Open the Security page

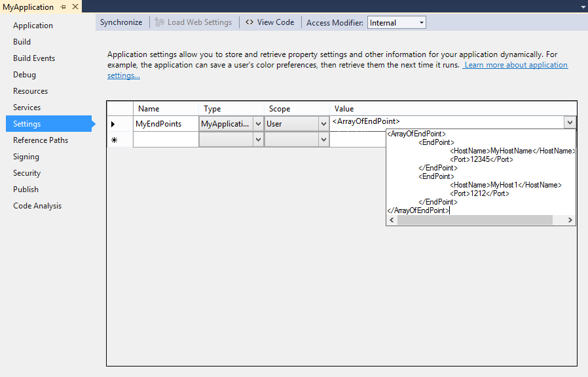[x=27, y=172]
